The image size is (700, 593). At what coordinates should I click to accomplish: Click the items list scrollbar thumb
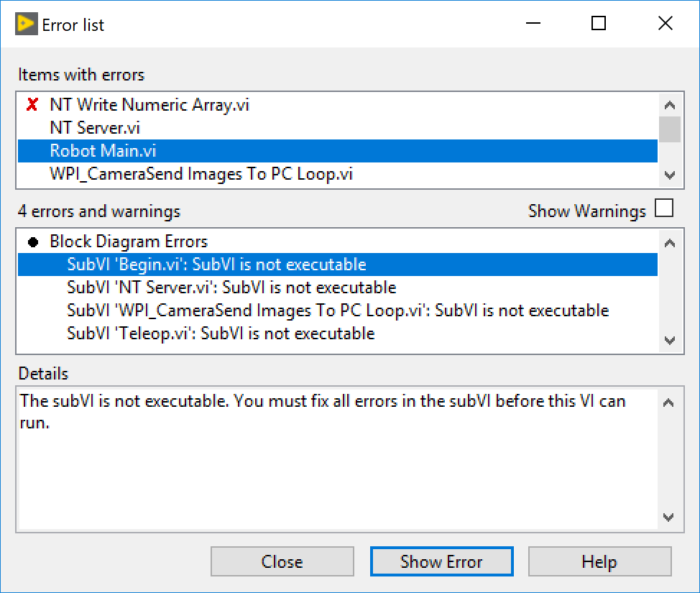670,129
